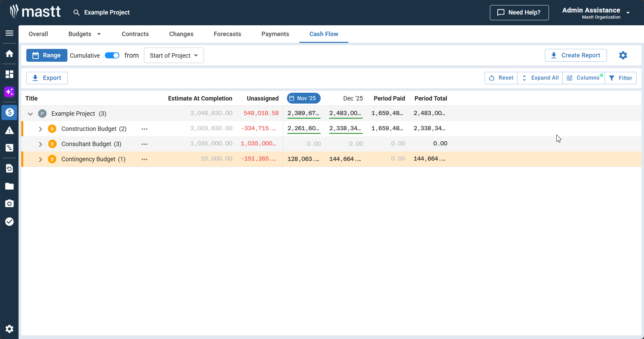Open the risk warning triangle icon

[9, 131]
